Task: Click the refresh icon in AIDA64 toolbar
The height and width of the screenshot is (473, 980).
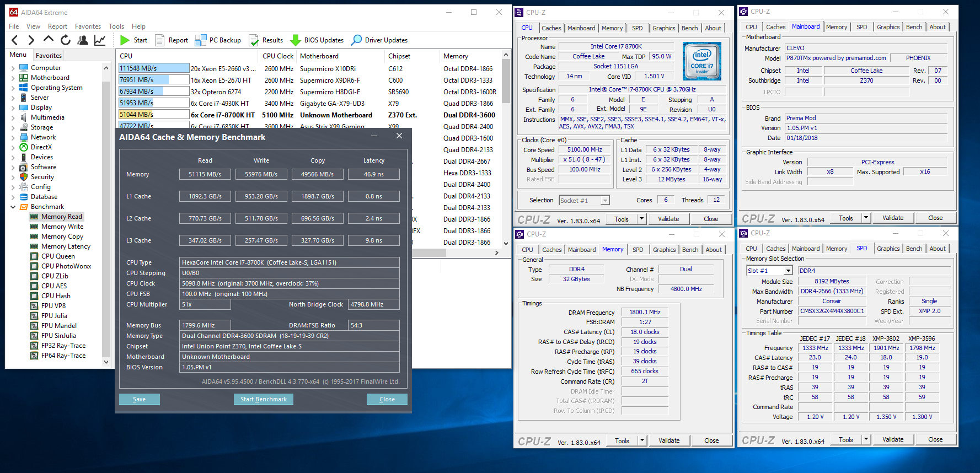Action: 66,40
